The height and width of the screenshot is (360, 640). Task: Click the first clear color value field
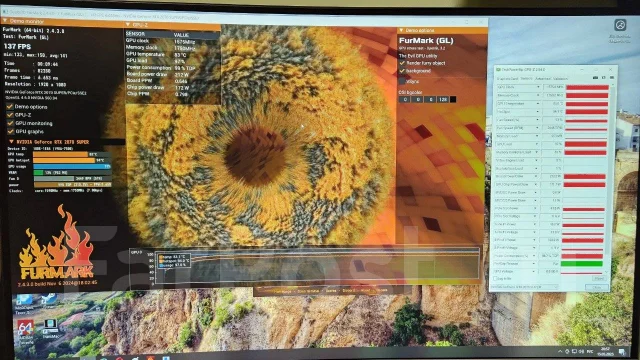point(405,99)
